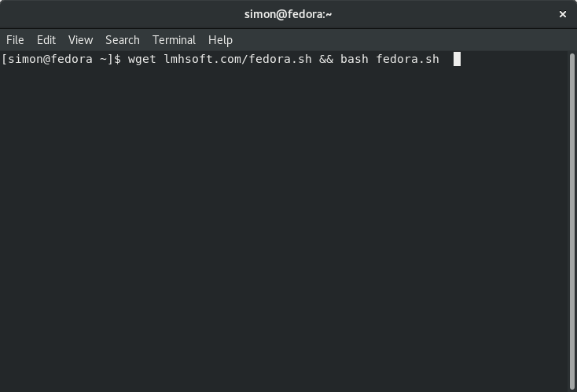Click the block cursor after the command
Screen dimensions: 577x392
point(457,59)
